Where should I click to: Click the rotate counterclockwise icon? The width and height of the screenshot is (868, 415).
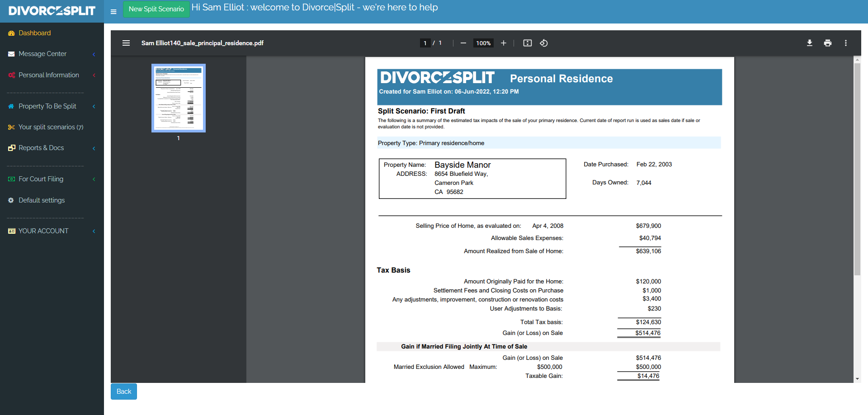coord(544,43)
